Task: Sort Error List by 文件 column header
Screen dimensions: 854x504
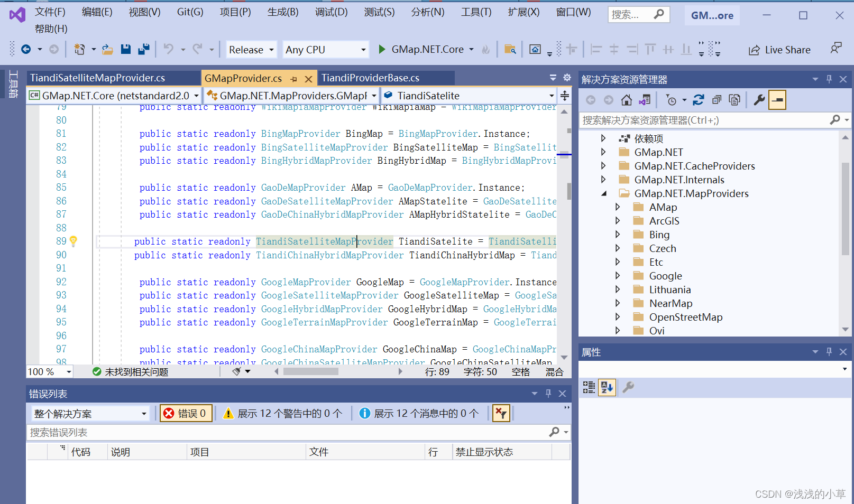Action: [x=365, y=452]
